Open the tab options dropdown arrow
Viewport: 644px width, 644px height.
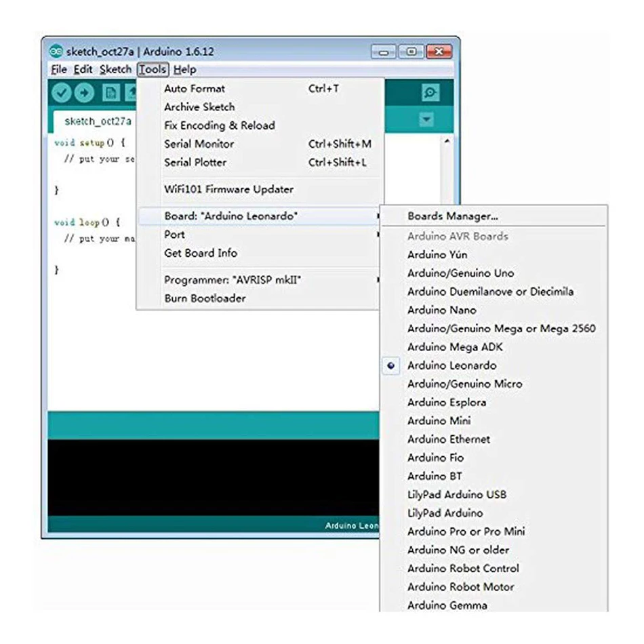[x=426, y=119]
